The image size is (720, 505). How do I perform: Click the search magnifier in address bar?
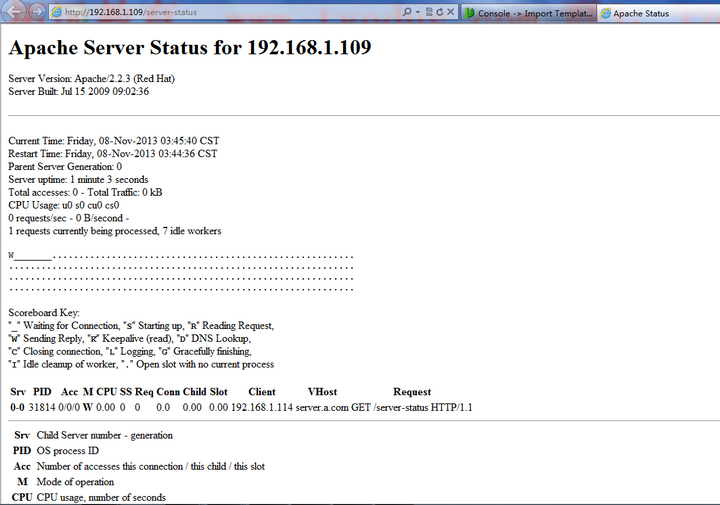point(407,12)
